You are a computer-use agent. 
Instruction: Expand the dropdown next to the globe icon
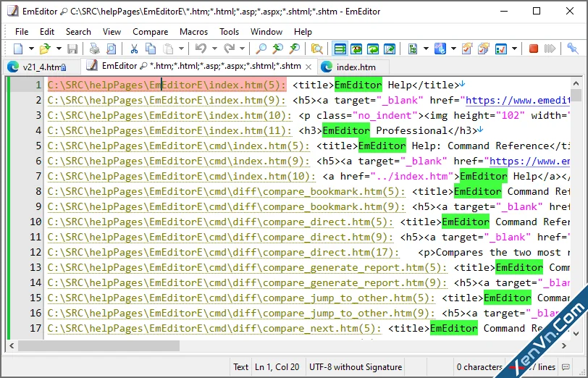[x=453, y=49]
